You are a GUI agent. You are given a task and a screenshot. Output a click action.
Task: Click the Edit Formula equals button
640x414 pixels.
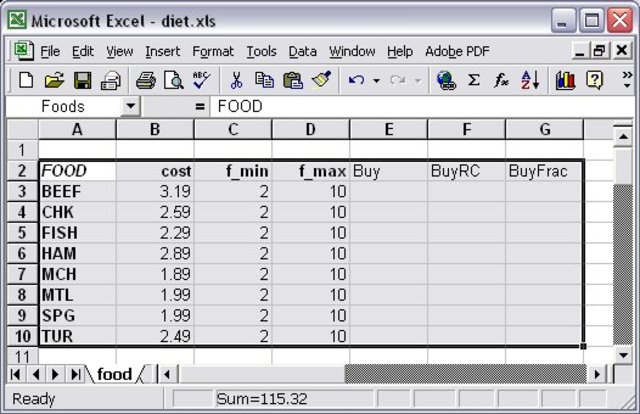point(200,107)
